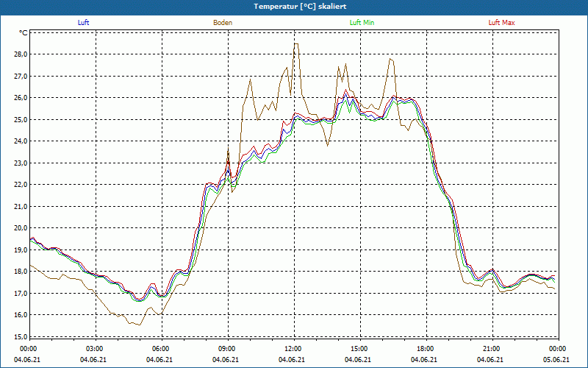This screenshot has height=368, width=588.
Task: Click the 21:00 time axis label
Action: (x=492, y=349)
